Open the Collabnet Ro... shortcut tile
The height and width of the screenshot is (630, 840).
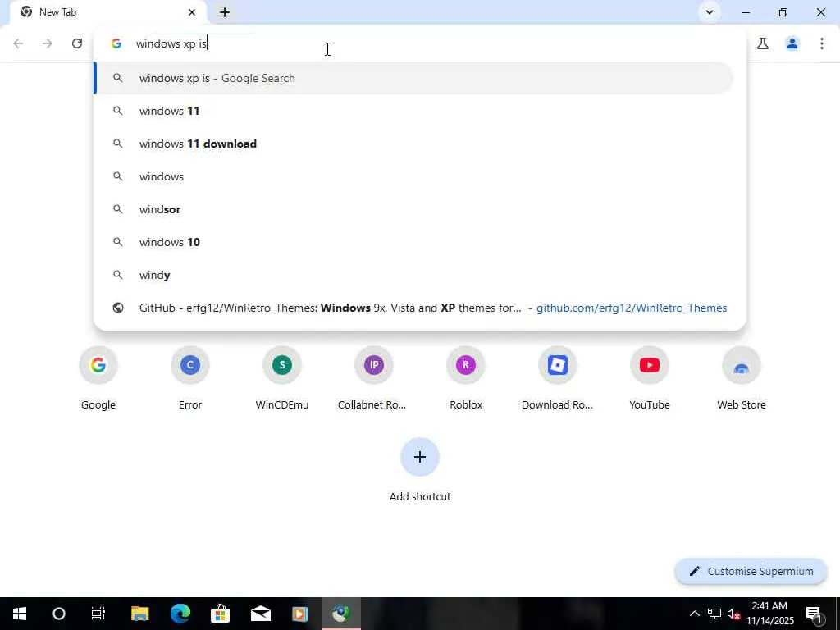[374, 378]
